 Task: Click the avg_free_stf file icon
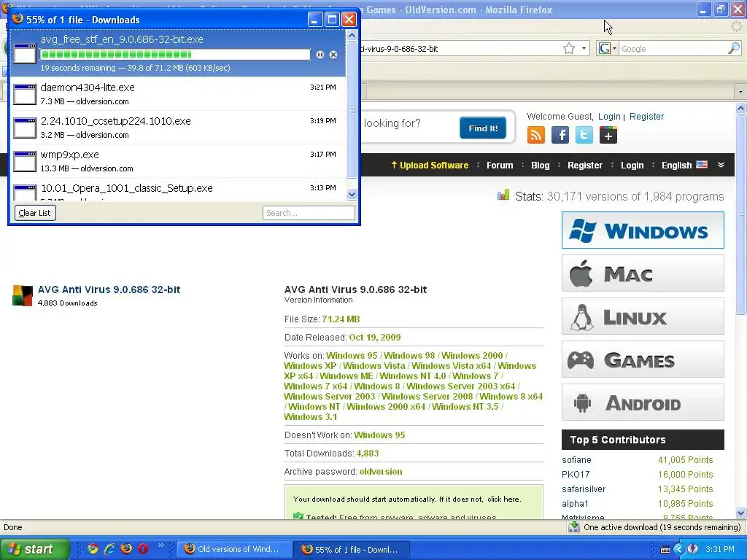tap(25, 53)
